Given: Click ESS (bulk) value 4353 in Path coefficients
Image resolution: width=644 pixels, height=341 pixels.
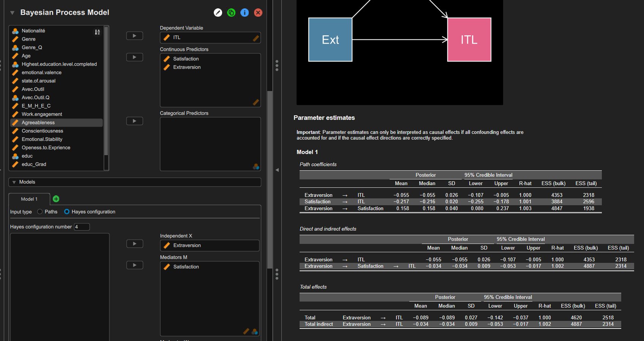Looking at the screenshot, I should point(557,195).
